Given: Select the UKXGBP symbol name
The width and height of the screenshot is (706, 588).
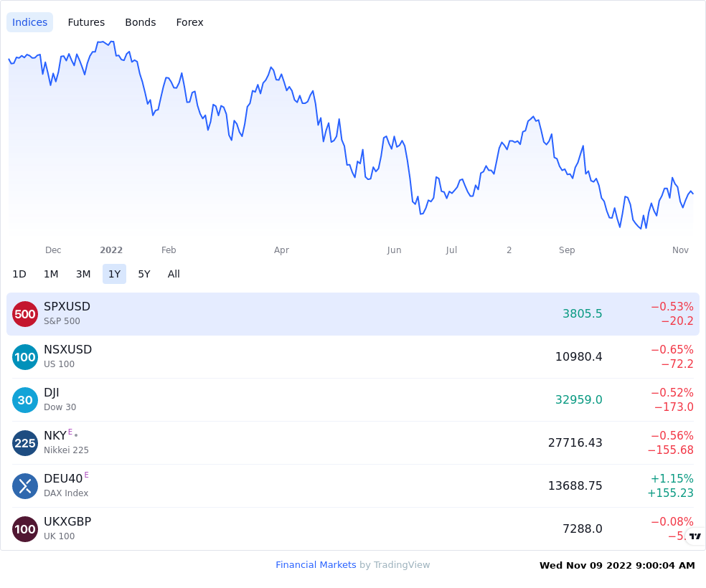Looking at the screenshot, I should 67,521.
